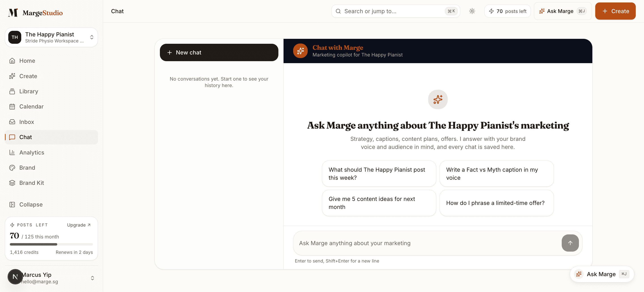
Task: Open the Library section
Action: [x=51, y=91]
